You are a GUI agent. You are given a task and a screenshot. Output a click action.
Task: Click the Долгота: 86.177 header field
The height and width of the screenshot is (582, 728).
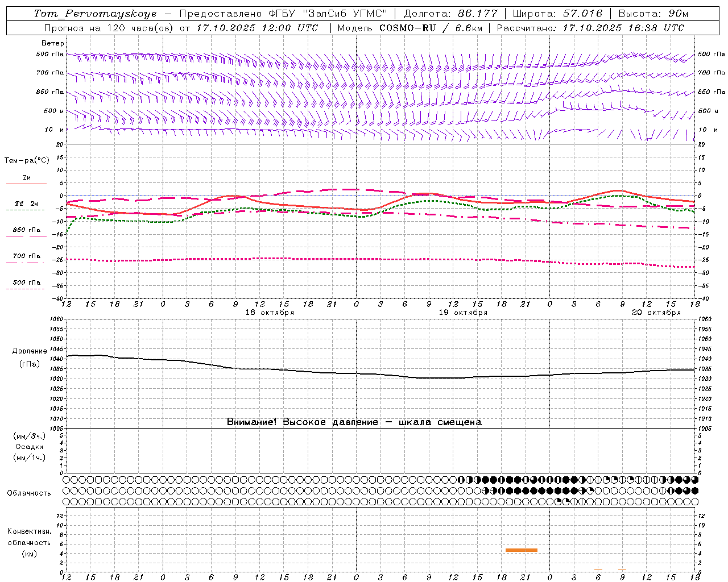[450, 14]
